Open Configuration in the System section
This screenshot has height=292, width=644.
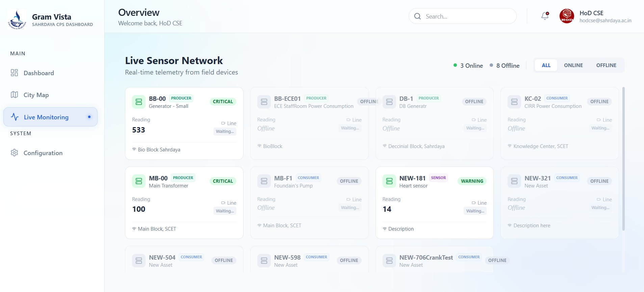[x=43, y=153]
